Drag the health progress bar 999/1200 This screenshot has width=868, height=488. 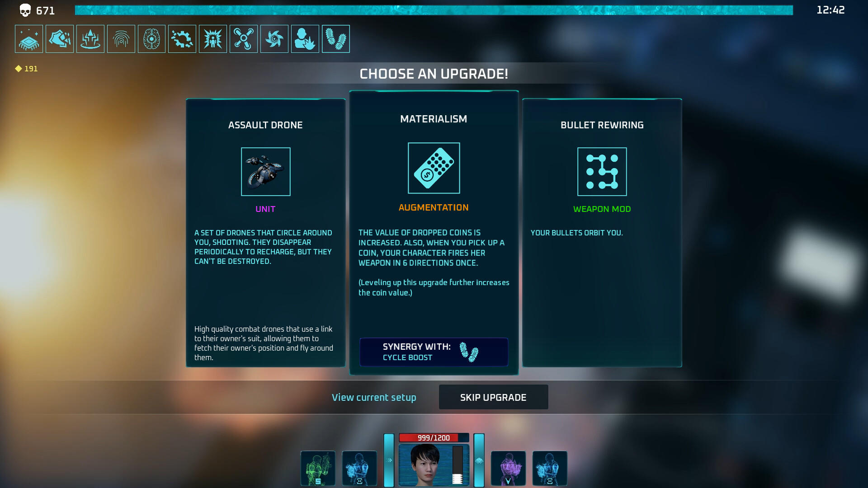click(x=434, y=437)
